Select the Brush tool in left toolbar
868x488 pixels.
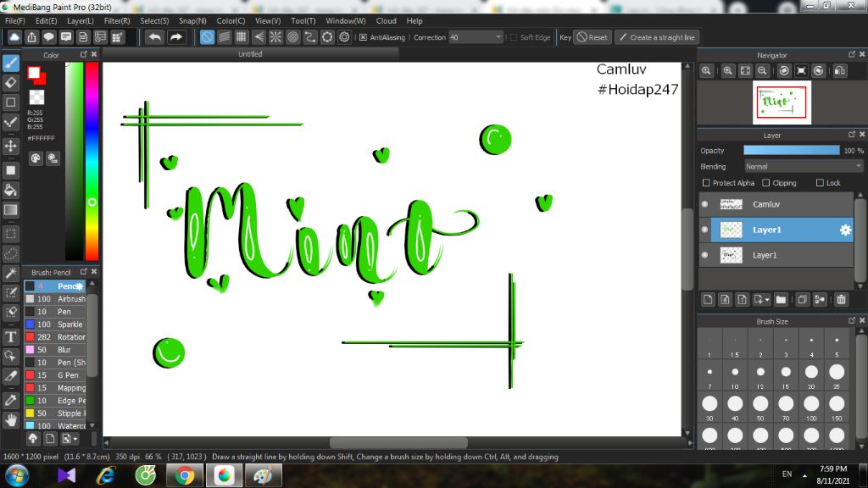tap(10, 63)
